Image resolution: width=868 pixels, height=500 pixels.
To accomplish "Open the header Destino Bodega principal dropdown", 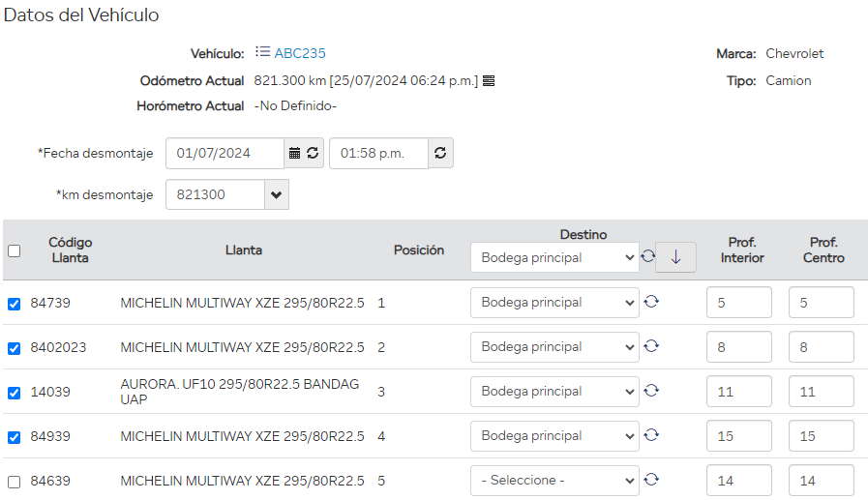I will [554, 258].
